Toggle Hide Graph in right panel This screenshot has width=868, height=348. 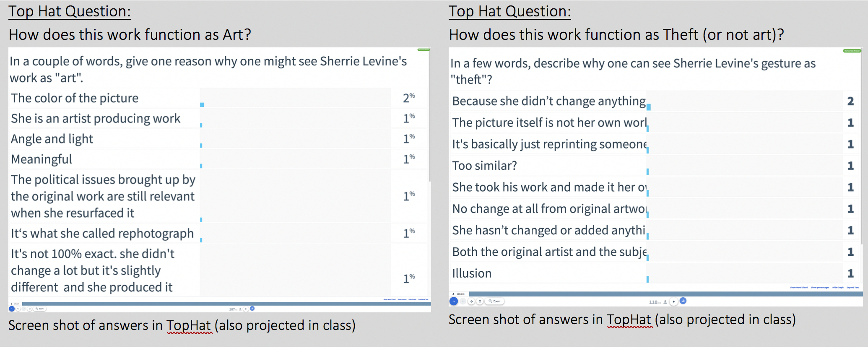tap(838, 288)
